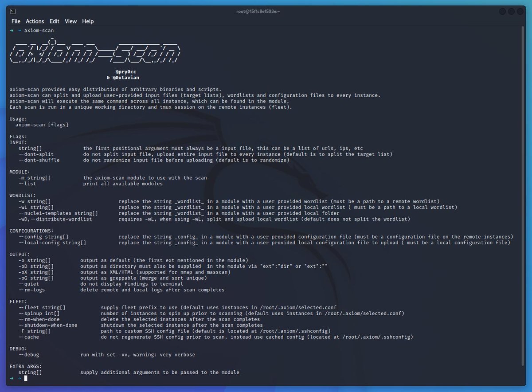
Task: Click the --dont-split flag
Action: pyautogui.click(x=36, y=154)
